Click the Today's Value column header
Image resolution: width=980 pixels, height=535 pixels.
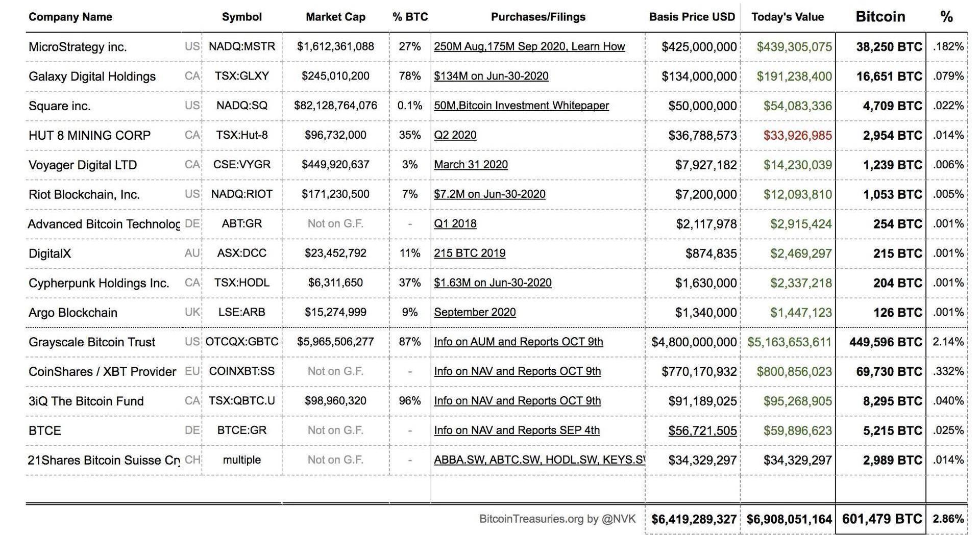pyautogui.click(x=788, y=17)
